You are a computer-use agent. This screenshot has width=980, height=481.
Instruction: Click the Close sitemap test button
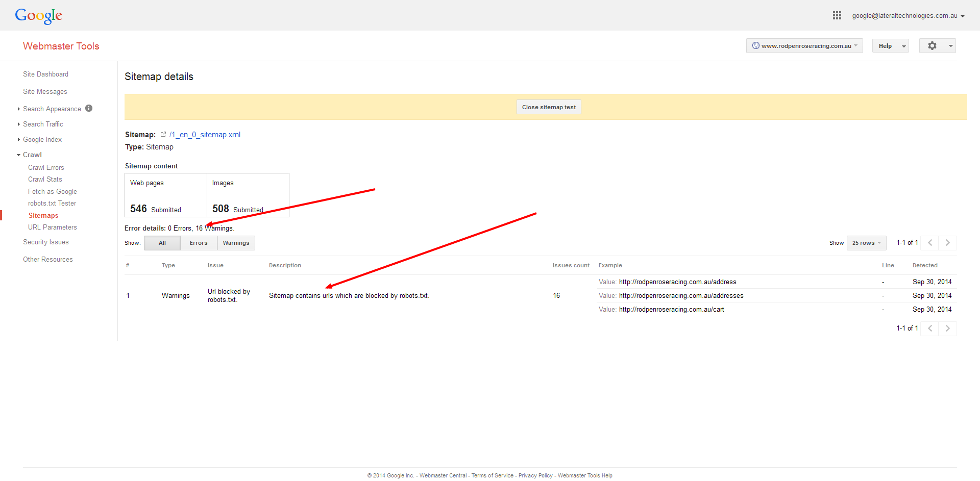[549, 107]
